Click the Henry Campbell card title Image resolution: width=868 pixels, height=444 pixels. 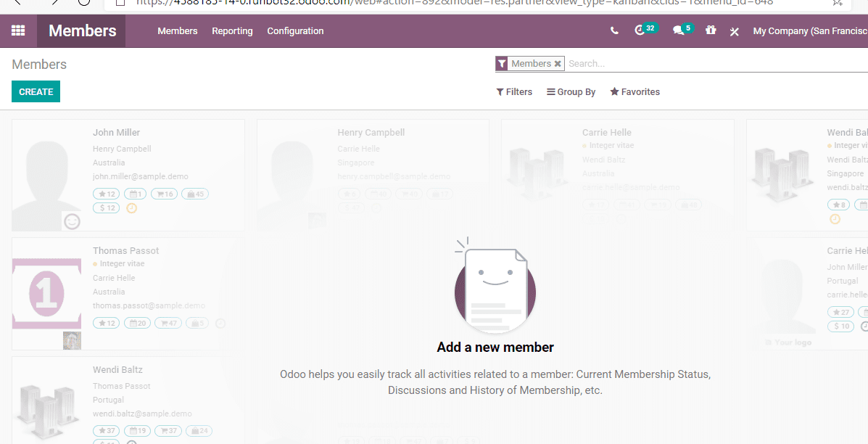coord(371,132)
